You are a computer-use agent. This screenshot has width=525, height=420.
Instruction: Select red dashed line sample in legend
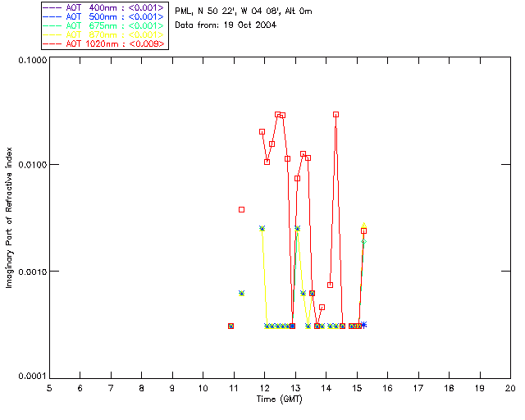pos(52,43)
